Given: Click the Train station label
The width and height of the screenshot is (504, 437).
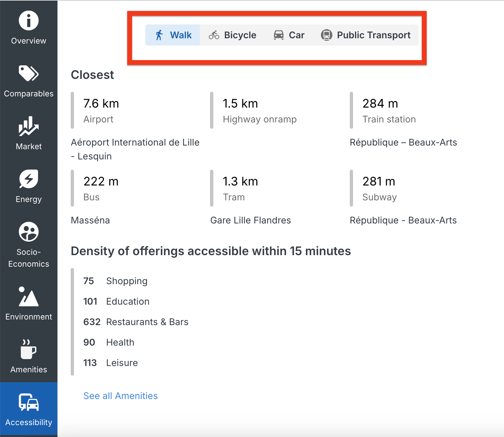Looking at the screenshot, I should coord(389,119).
